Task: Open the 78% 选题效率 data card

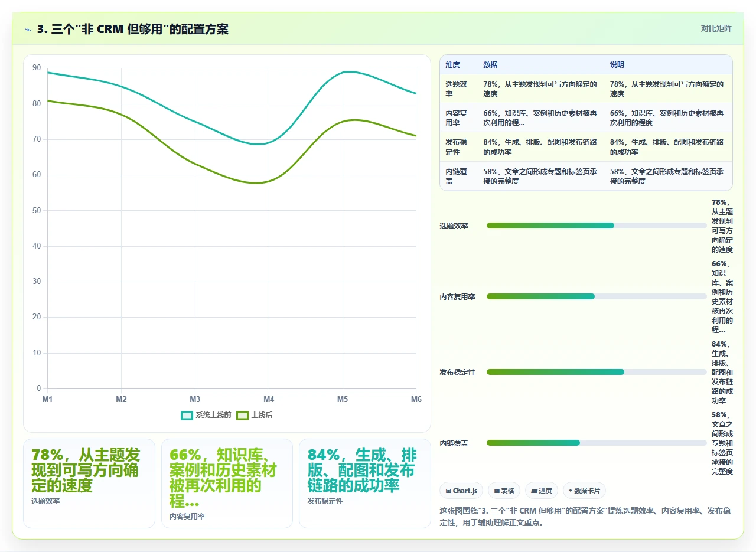Action: 89,483
